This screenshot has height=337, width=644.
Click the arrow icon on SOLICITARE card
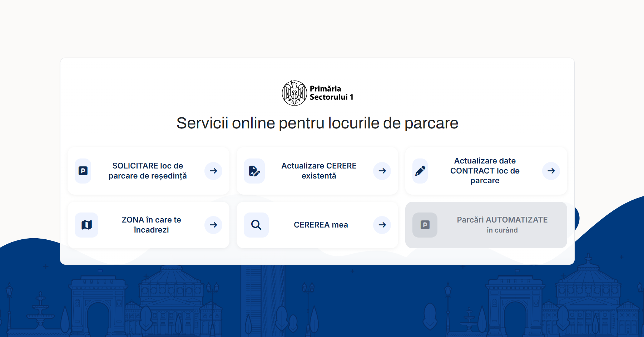213,171
